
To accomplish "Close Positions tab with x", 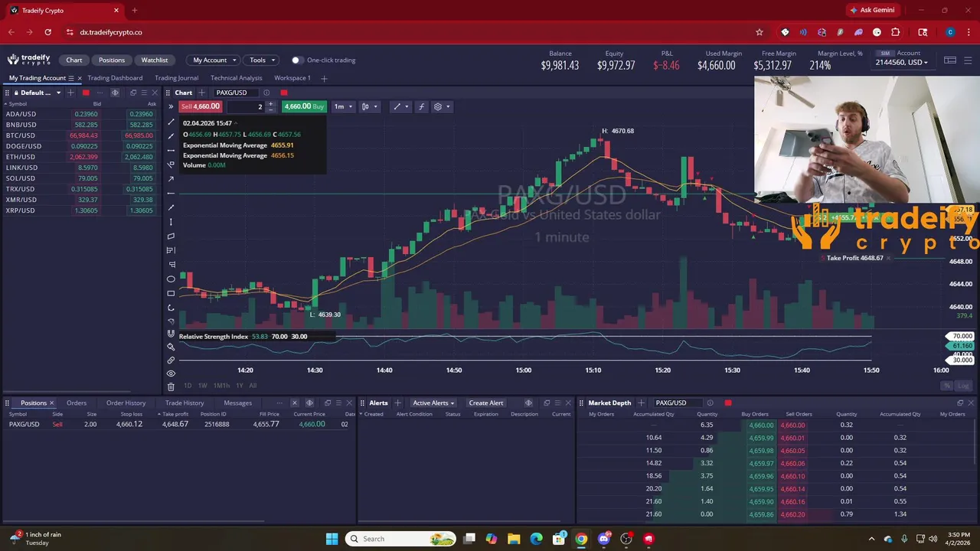I will (x=52, y=403).
